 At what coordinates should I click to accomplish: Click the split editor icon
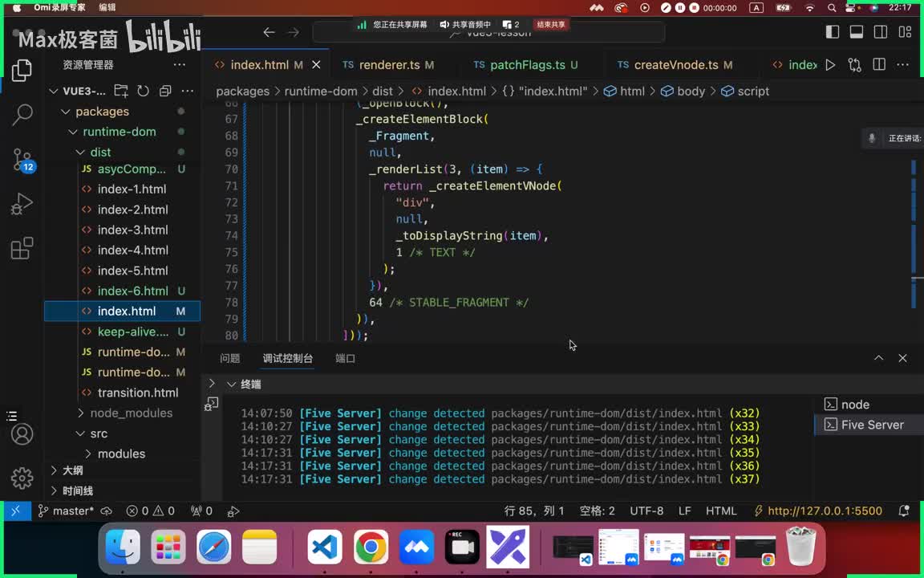coord(879,65)
